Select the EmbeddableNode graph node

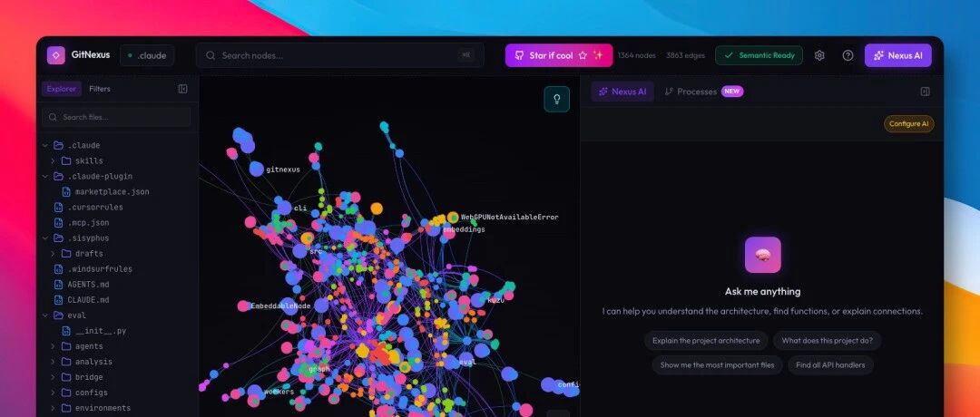(243, 305)
